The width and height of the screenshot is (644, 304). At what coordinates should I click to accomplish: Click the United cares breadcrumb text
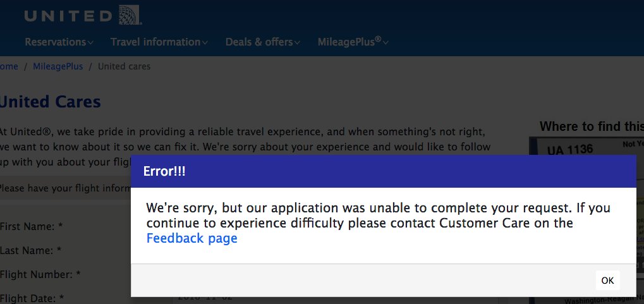click(x=124, y=66)
